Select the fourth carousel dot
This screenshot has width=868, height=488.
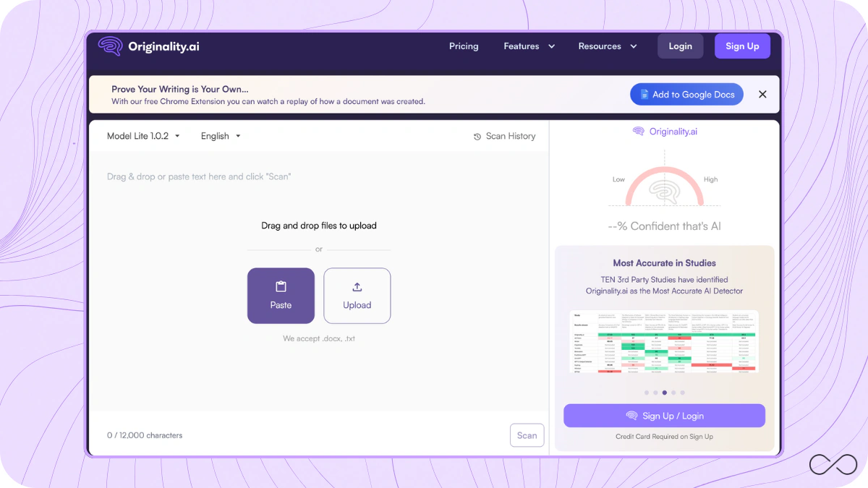(673, 393)
